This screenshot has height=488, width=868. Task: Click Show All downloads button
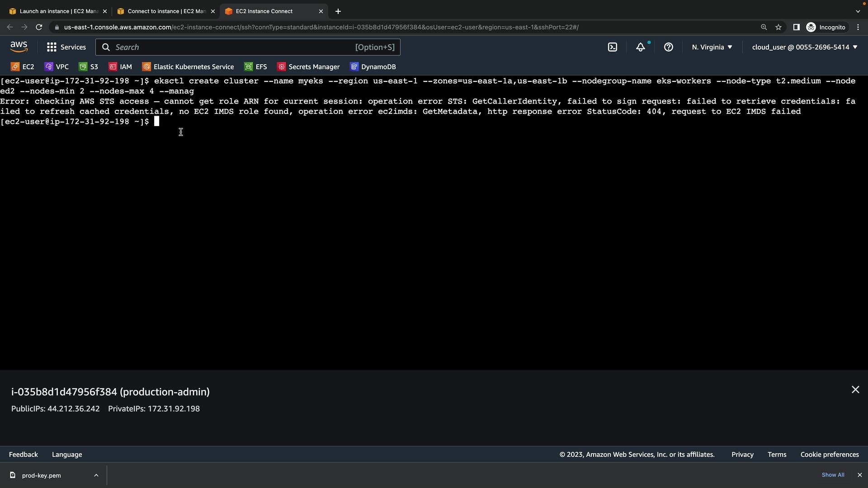[833, 475]
